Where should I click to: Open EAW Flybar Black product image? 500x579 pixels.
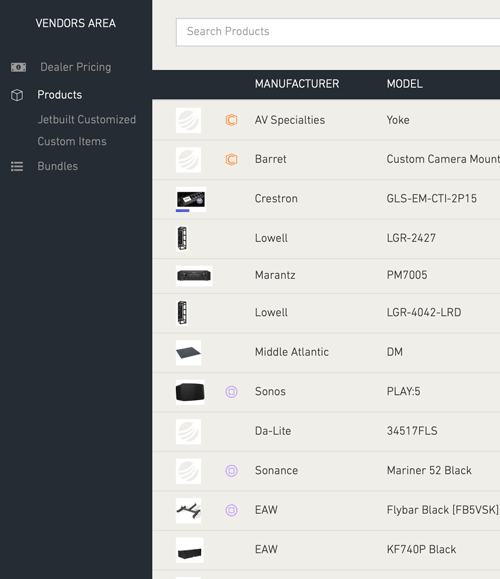(x=188, y=511)
